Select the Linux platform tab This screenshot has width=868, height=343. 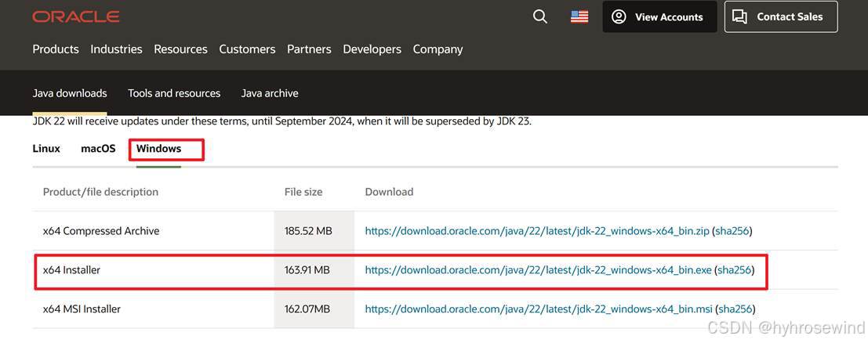(46, 148)
